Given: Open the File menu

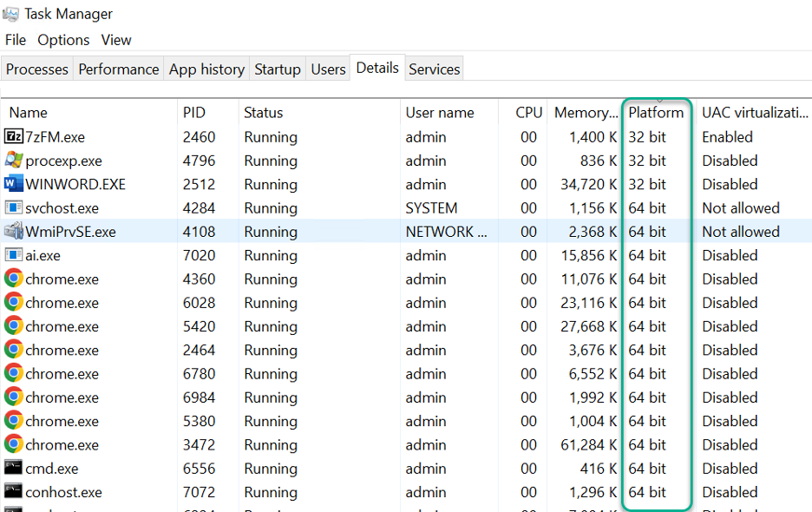Looking at the screenshot, I should [x=16, y=40].
